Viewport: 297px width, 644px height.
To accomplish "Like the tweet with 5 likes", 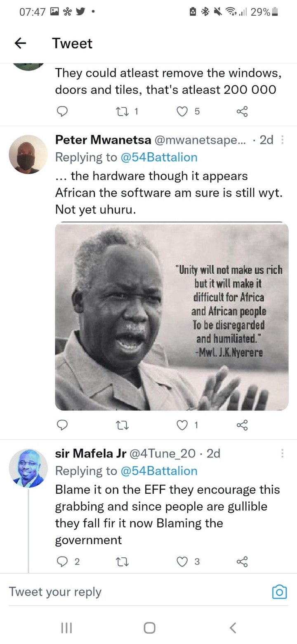I will click(x=183, y=111).
